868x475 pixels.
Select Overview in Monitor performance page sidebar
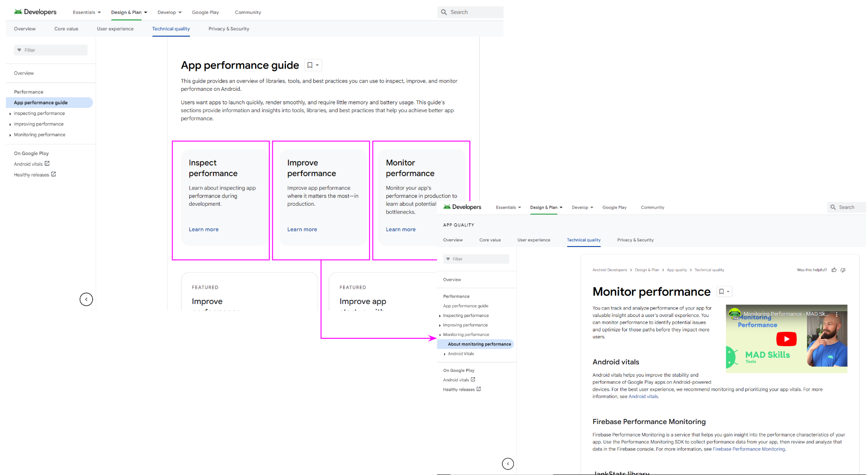pos(452,280)
